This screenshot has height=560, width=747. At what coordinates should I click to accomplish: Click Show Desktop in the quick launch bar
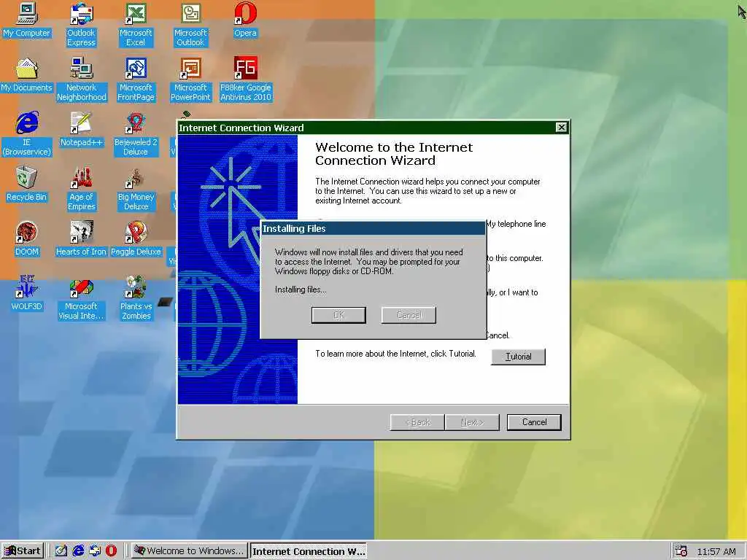61,551
